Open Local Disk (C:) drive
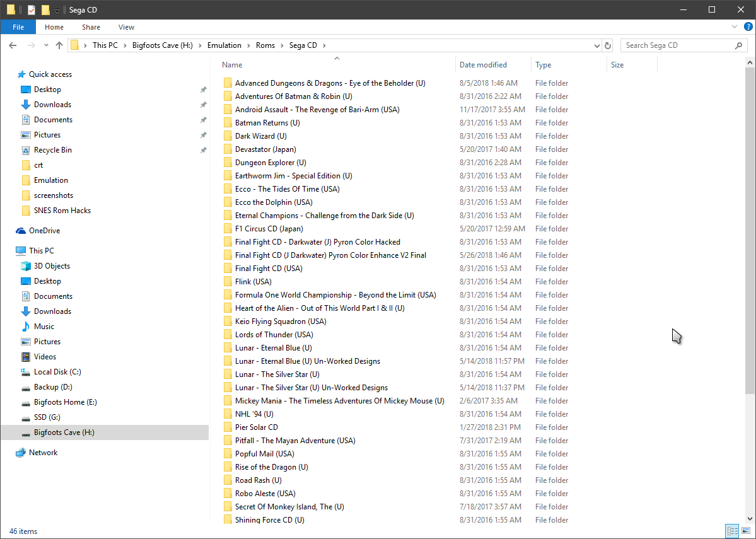 coord(57,372)
